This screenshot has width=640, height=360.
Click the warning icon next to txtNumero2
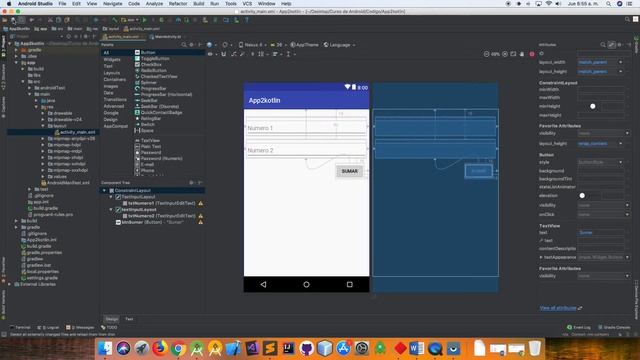tap(200, 216)
